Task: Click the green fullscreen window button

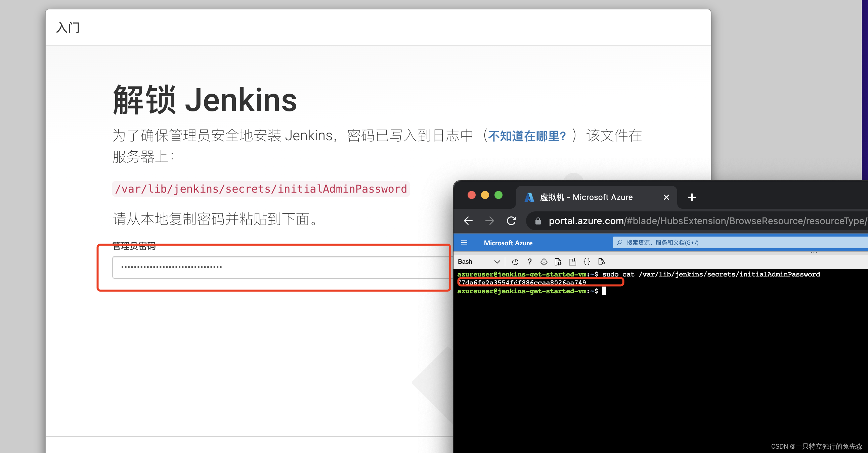Action: 498,195
